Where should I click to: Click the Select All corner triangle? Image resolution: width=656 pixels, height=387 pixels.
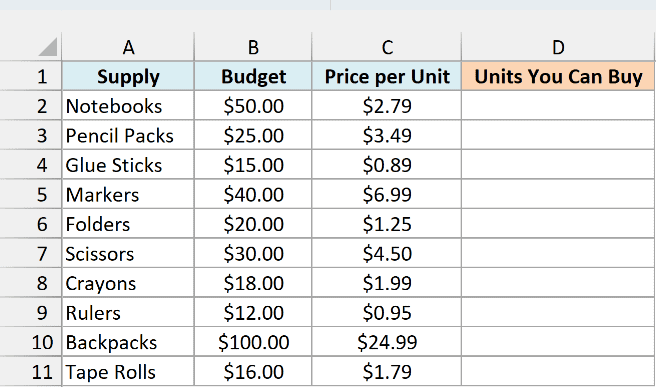48,47
